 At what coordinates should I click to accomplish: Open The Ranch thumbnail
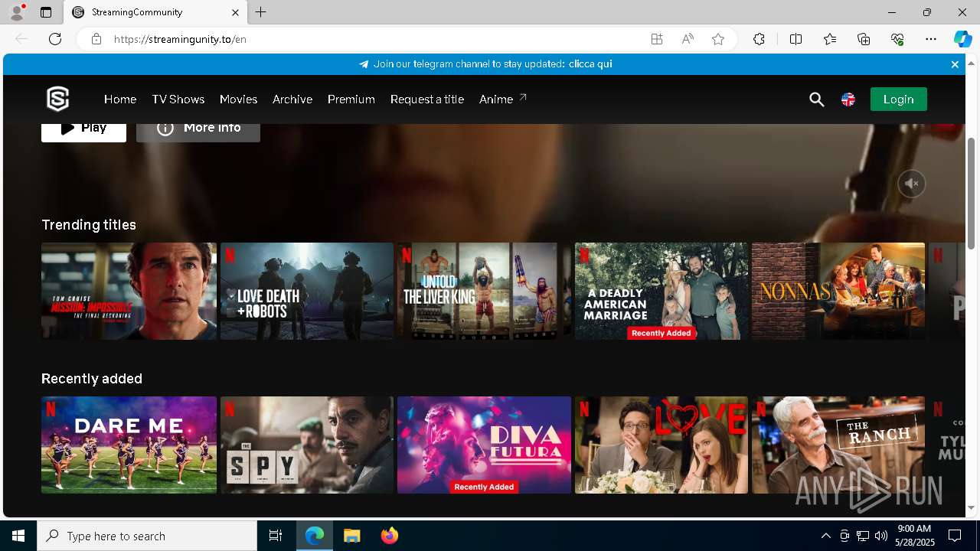[838, 445]
